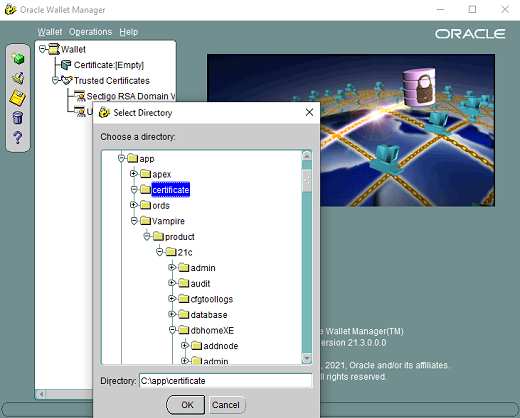Viewport: 520px width, 418px height.
Task: Click the dbhomeXE folder icon
Action: click(x=184, y=330)
